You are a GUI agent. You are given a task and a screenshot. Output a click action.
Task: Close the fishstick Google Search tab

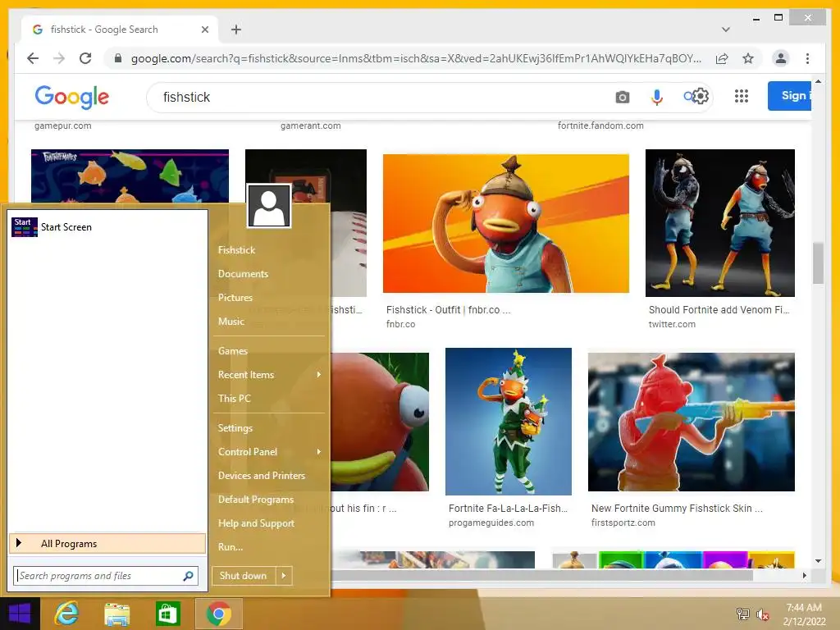[x=204, y=30]
